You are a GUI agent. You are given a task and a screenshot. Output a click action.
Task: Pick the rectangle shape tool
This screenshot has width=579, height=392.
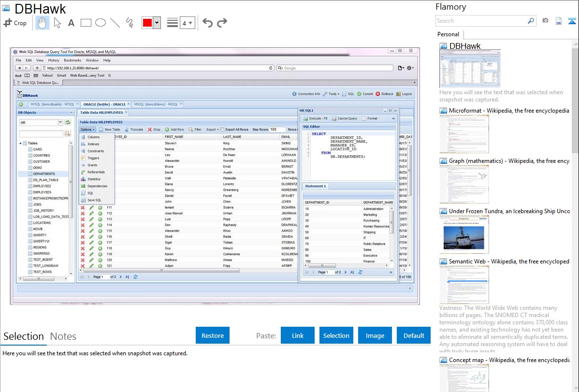pos(86,23)
